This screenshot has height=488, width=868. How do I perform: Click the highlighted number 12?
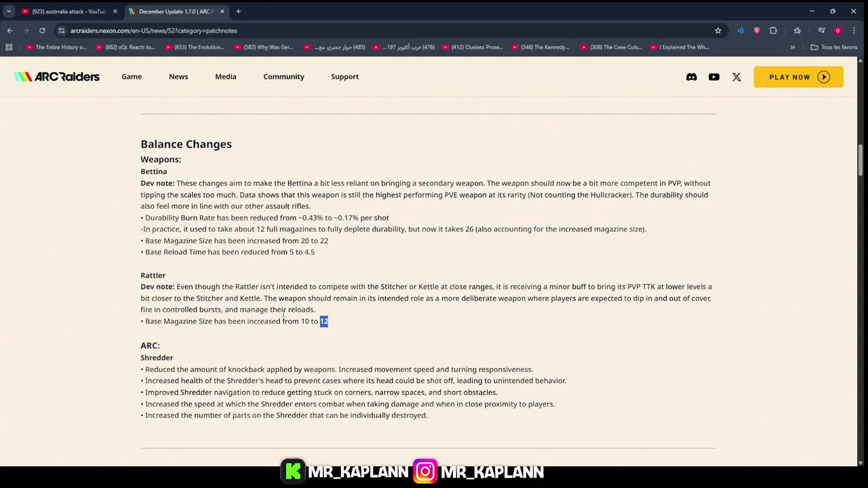[x=323, y=321]
